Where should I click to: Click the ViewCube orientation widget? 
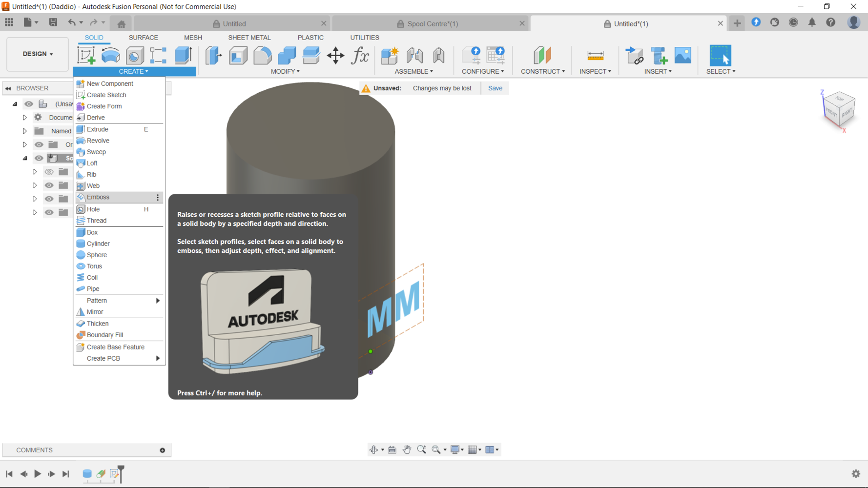tap(839, 108)
